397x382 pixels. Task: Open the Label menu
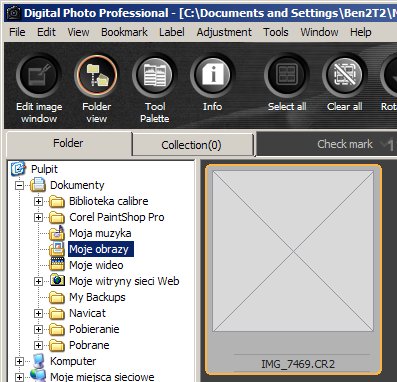pyautogui.click(x=172, y=32)
